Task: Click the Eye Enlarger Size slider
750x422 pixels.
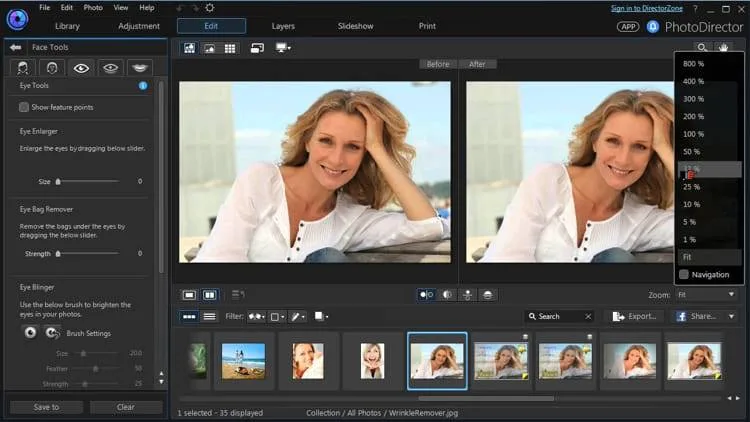Action: pyautogui.click(x=88, y=182)
